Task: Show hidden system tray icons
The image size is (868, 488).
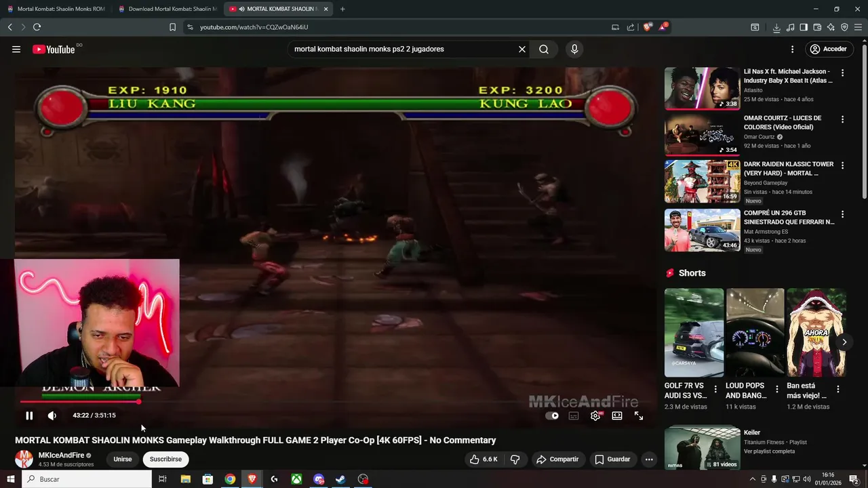Action: point(753,479)
